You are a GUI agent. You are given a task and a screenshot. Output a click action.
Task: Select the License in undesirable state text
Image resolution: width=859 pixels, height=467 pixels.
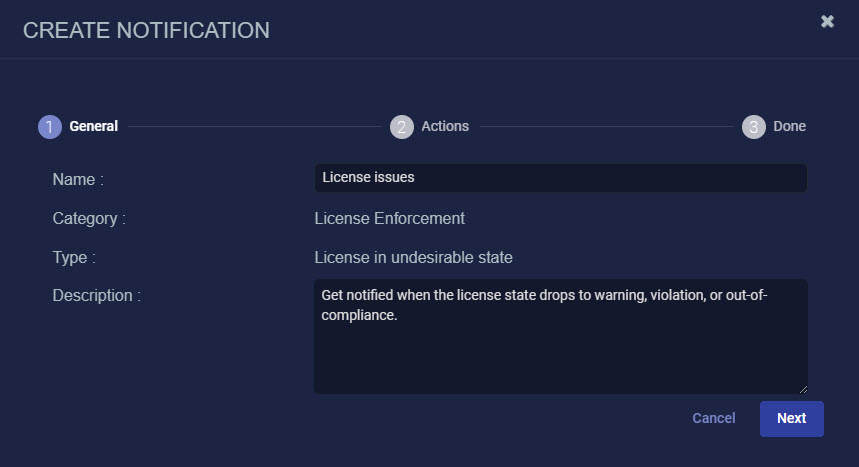pyautogui.click(x=413, y=258)
